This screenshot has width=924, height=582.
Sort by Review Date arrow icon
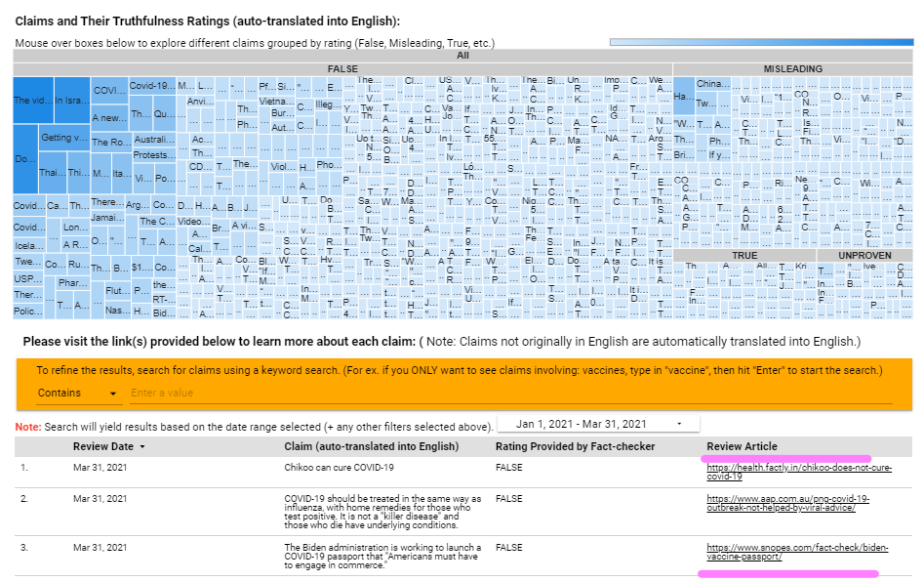pos(142,447)
